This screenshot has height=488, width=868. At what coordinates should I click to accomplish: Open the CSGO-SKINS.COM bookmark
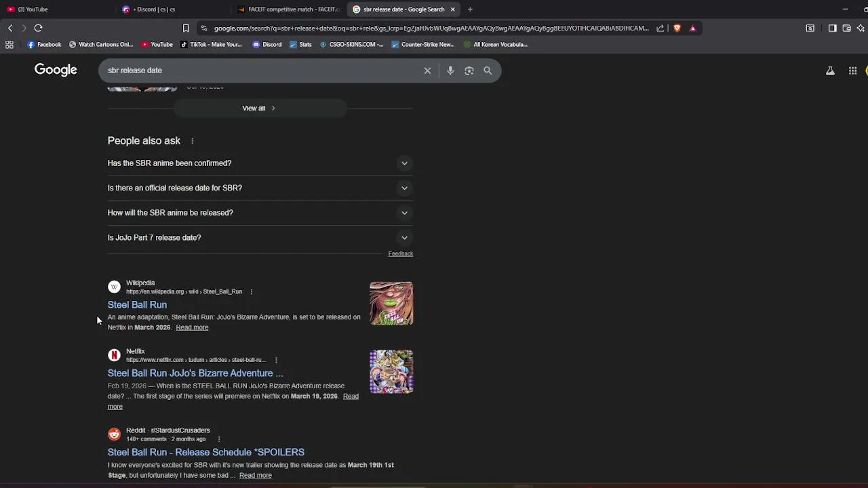click(352, 45)
